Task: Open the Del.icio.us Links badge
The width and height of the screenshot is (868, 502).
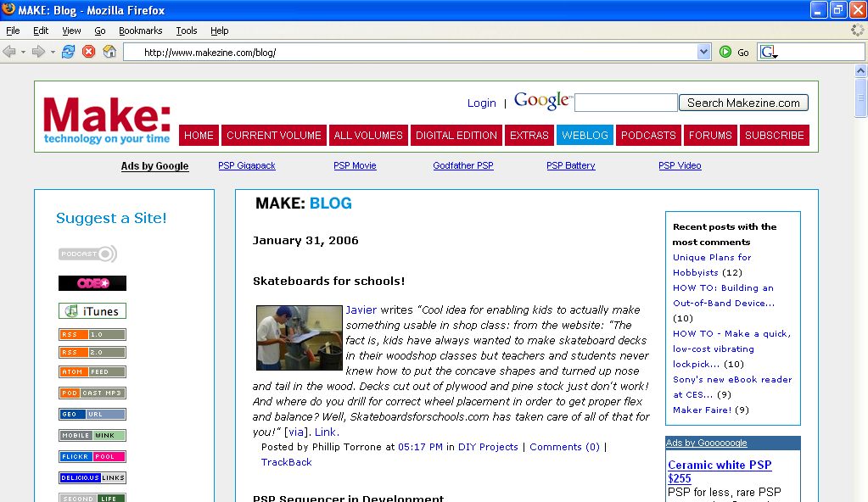Action: point(92,477)
